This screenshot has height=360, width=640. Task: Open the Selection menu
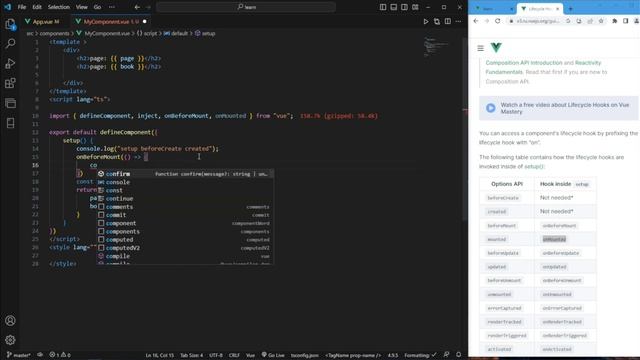point(59,7)
